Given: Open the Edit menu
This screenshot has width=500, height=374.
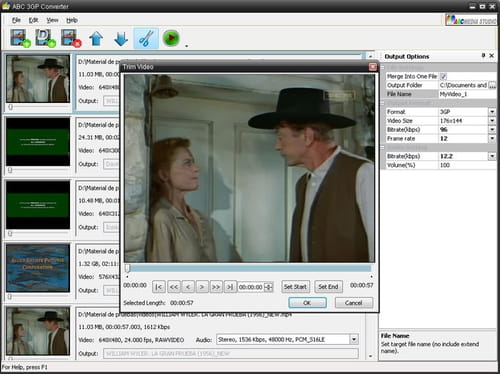Looking at the screenshot, I should click(33, 20).
